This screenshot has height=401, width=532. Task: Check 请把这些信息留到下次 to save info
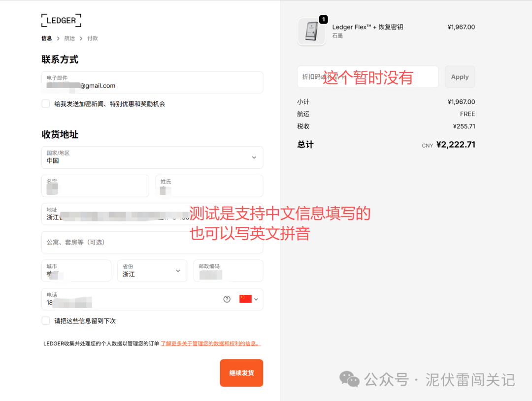point(45,320)
